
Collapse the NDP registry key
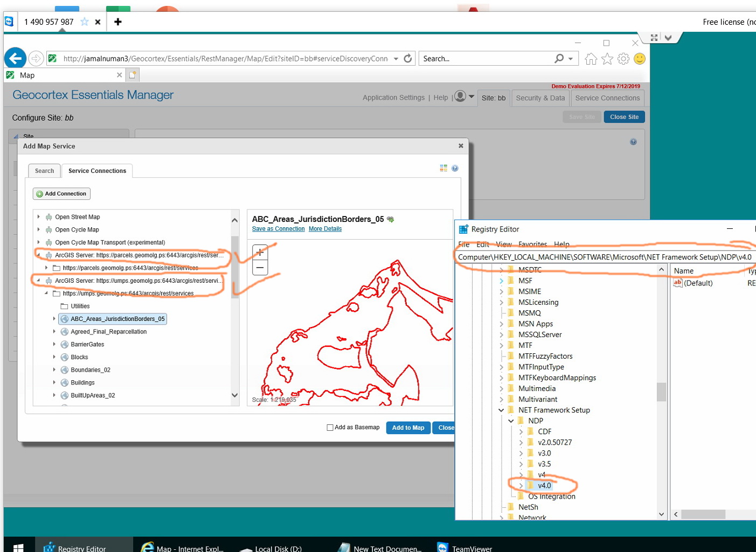[x=511, y=421]
